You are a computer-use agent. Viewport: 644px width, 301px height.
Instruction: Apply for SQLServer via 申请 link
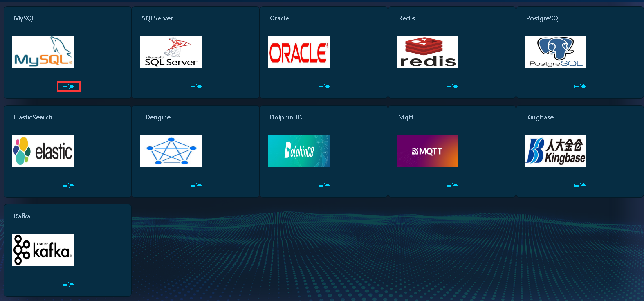coord(196,87)
